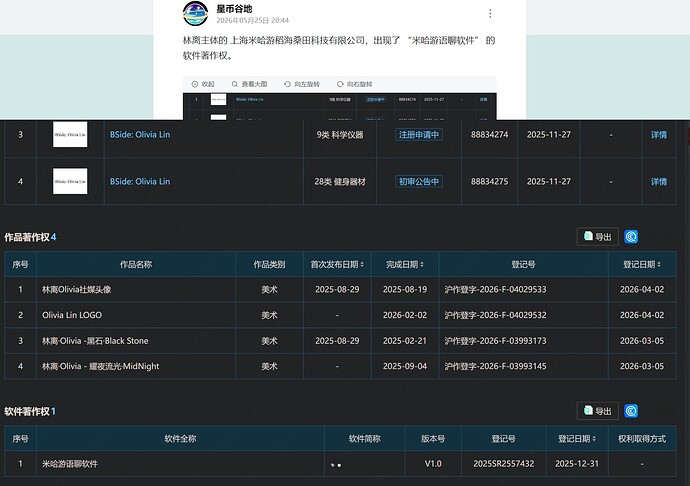Click the 初审公告中 status badge
Viewport: 690px width, 486px height.
tap(418, 181)
